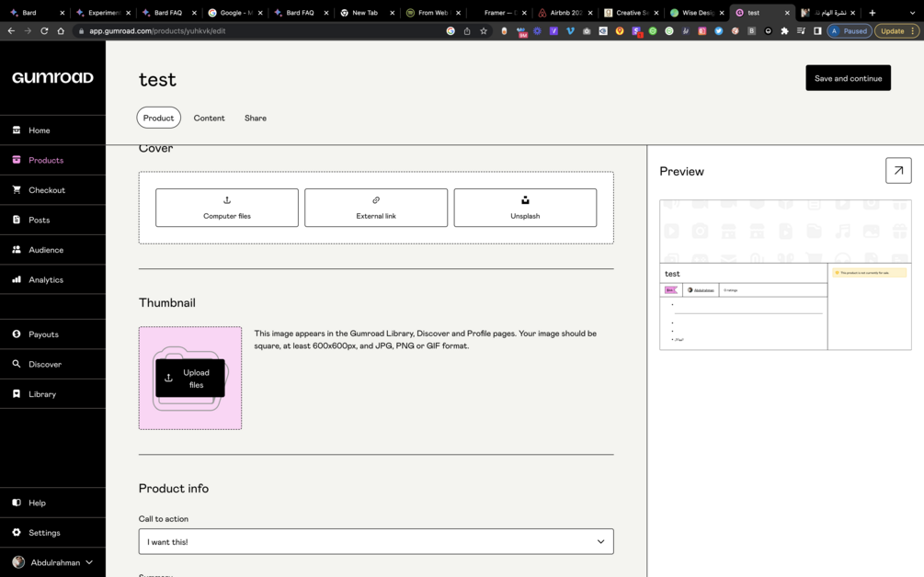Open preview in new window arrow

tap(898, 171)
